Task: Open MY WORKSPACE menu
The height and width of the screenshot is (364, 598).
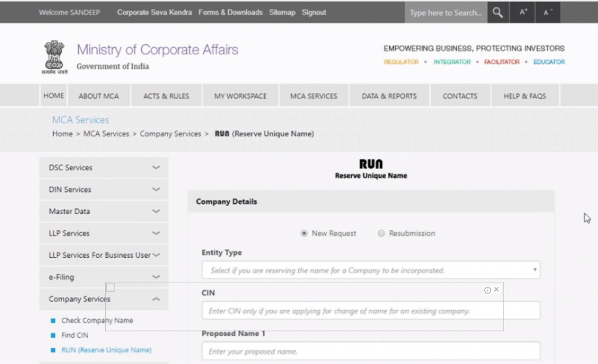Action: (x=240, y=96)
